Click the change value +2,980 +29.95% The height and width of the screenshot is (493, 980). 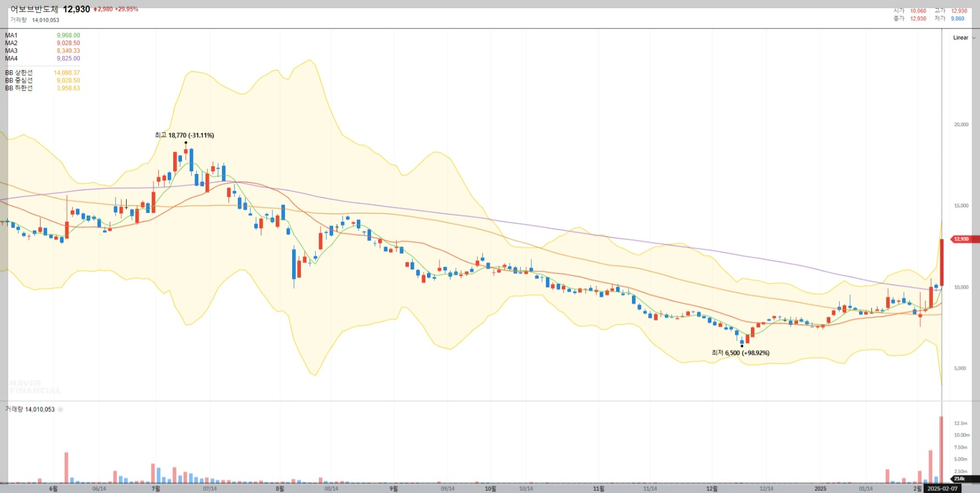116,9
